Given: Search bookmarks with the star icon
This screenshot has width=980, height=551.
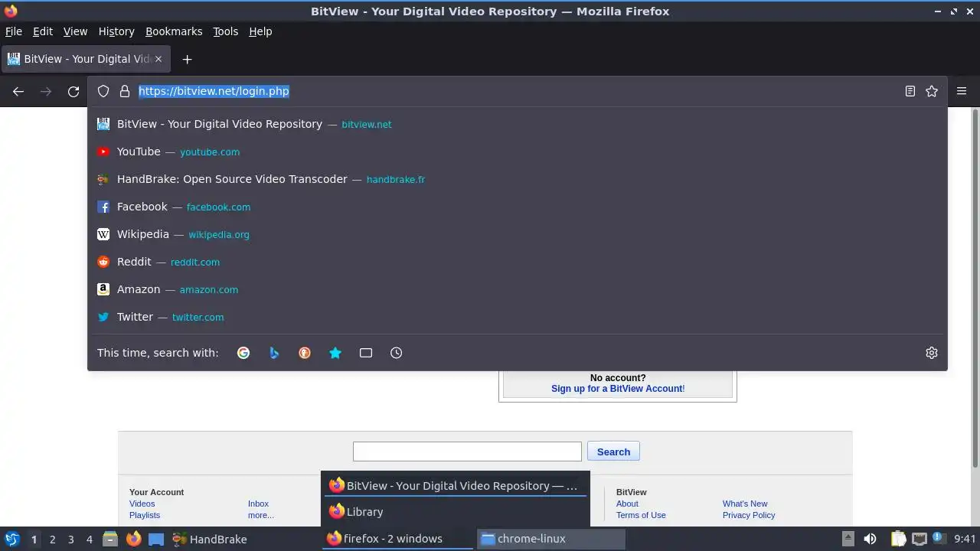Looking at the screenshot, I should pyautogui.click(x=335, y=353).
